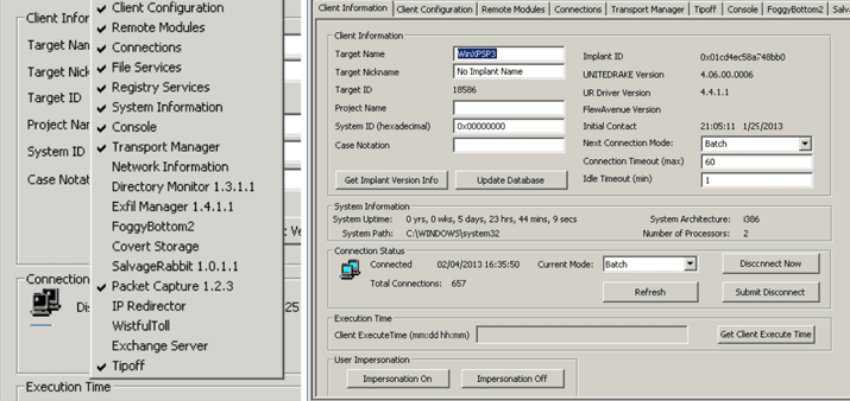Open the Next Connection Mode dropdown

click(806, 144)
